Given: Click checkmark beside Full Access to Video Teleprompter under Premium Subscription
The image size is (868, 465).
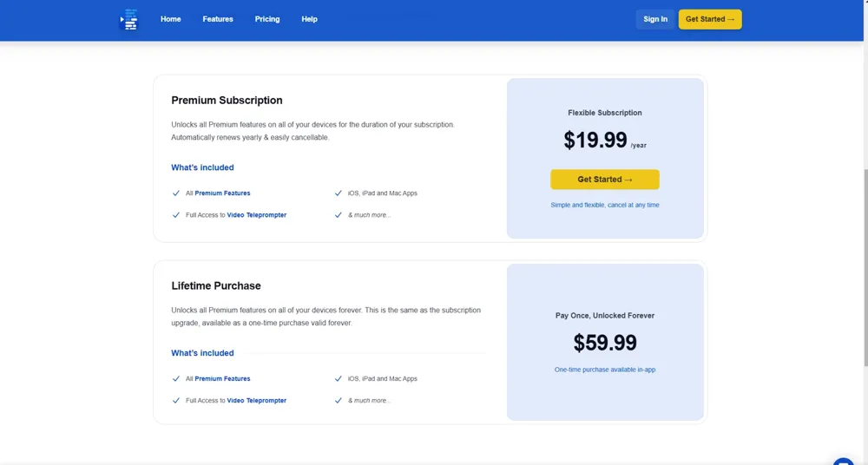Looking at the screenshot, I should 176,215.
